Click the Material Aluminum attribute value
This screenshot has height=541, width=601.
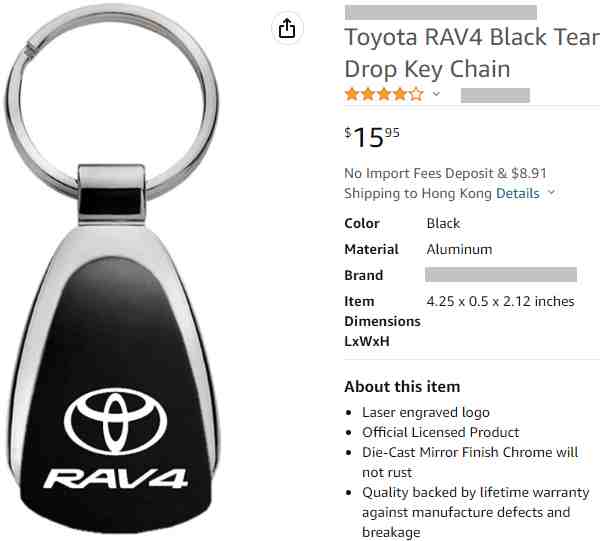click(459, 249)
